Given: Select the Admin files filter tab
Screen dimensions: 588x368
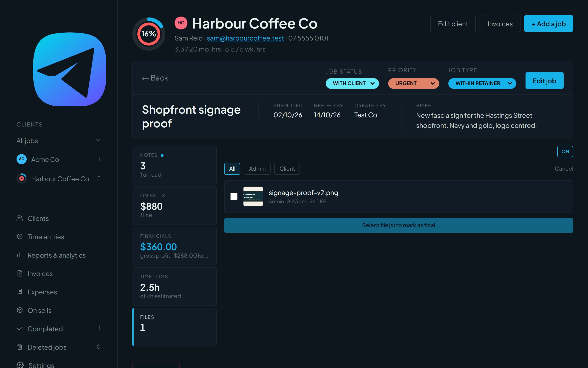Looking at the screenshot, I should pos(257,169).
